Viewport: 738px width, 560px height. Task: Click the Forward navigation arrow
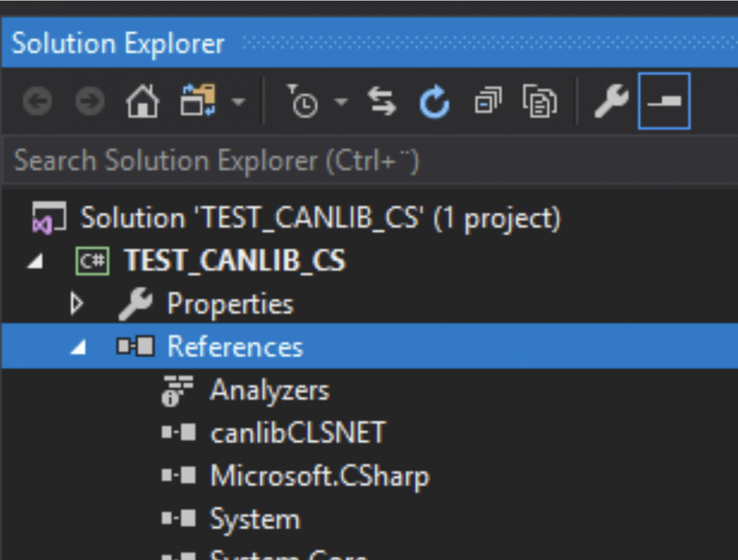click(89, 102)
